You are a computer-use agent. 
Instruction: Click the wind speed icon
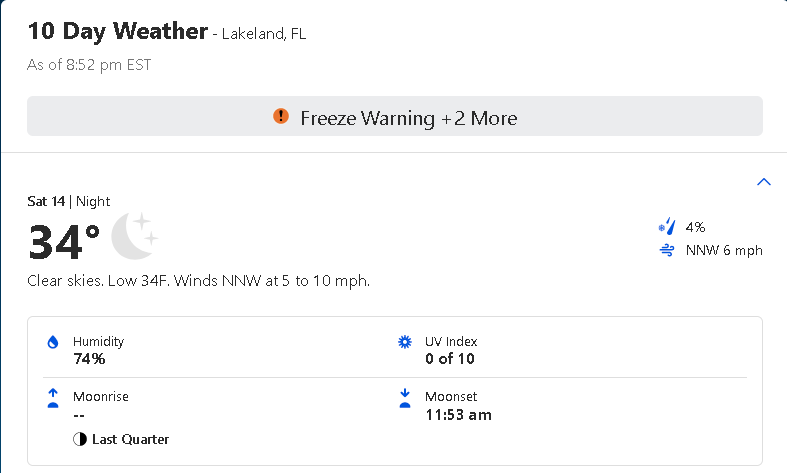coord(667,250)
